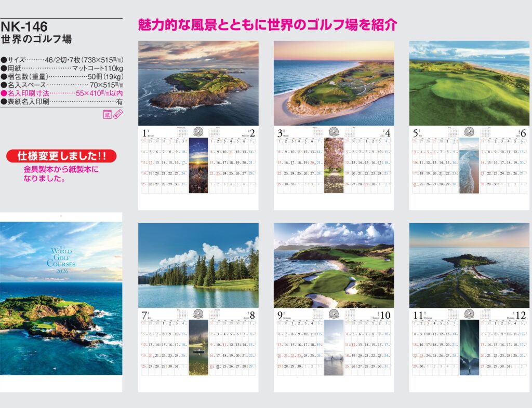The image size is (532, 408).
Task: Open the mountain lake golf course photo
Action: click(198, 265)
